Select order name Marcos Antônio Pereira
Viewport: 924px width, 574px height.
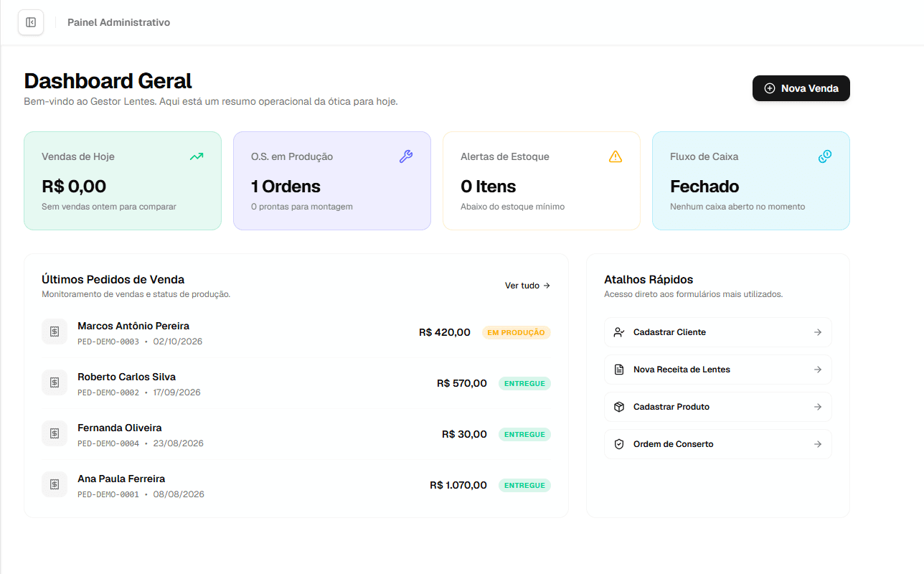point(133,326)
